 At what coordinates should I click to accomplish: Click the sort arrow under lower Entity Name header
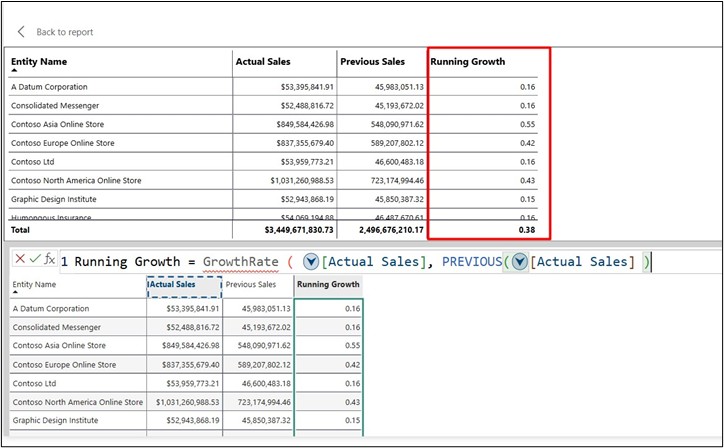click(x=15, y=292)
